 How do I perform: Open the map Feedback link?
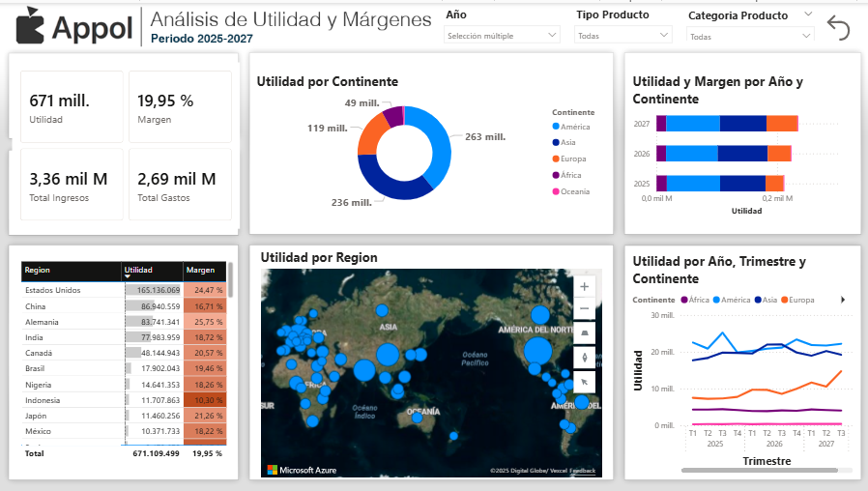[x=583, y=471]
